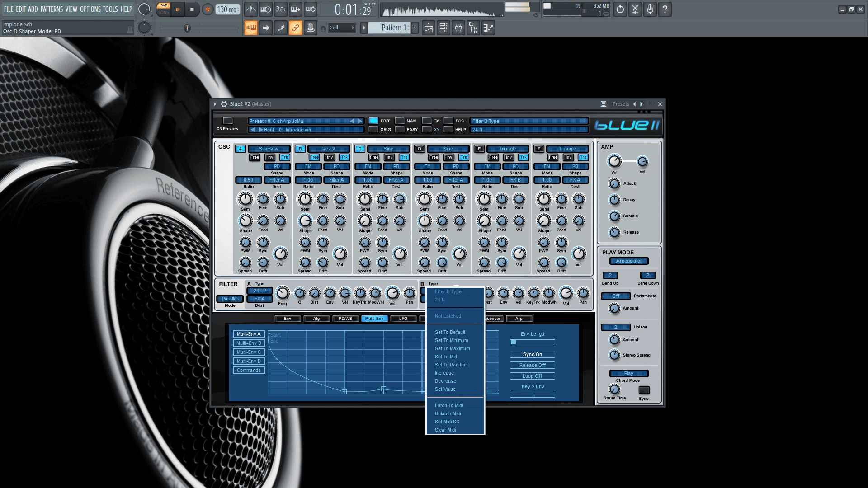
Task: Toggle the metronome icon
Action: (251, 9)
